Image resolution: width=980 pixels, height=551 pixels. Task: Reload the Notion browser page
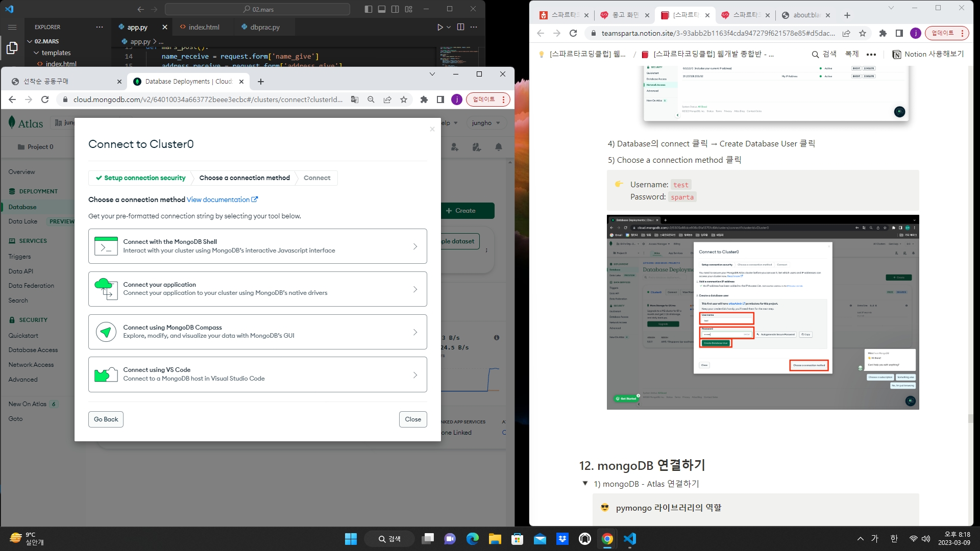point(573,33)
